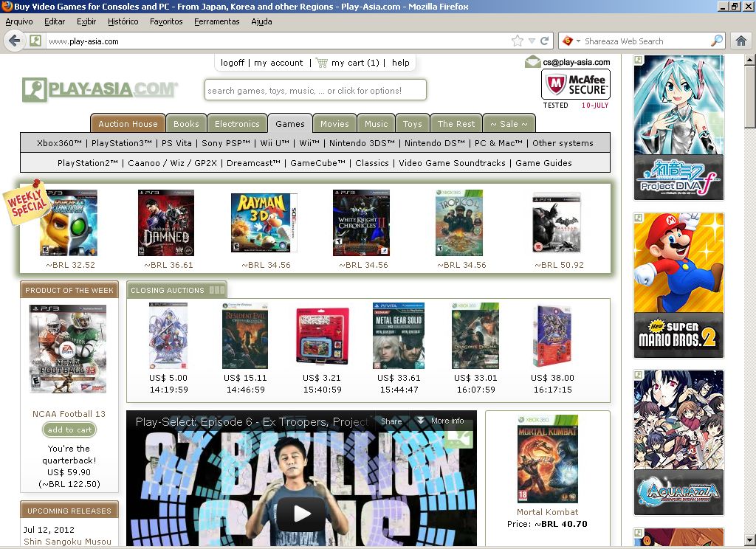Click the logoff link
Image resolution: width=756 pixels, height=549 pixels.
(x=233, y=63)
